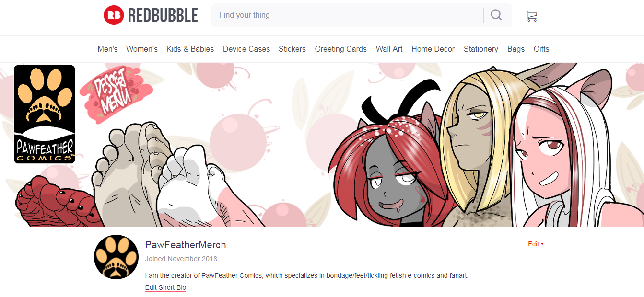Viewport: 644px width, 297px height.
Task: Go to the Stationery category
Action: (481, 49)
